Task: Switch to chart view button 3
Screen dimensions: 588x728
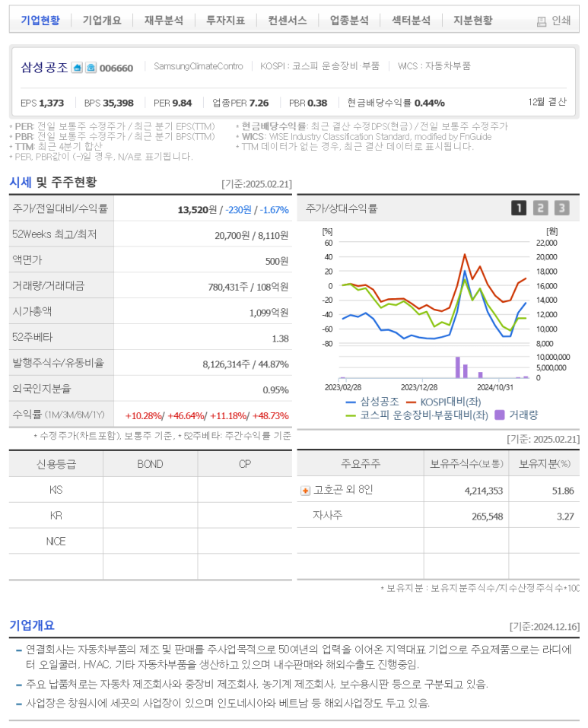Action: click(561, 208)
